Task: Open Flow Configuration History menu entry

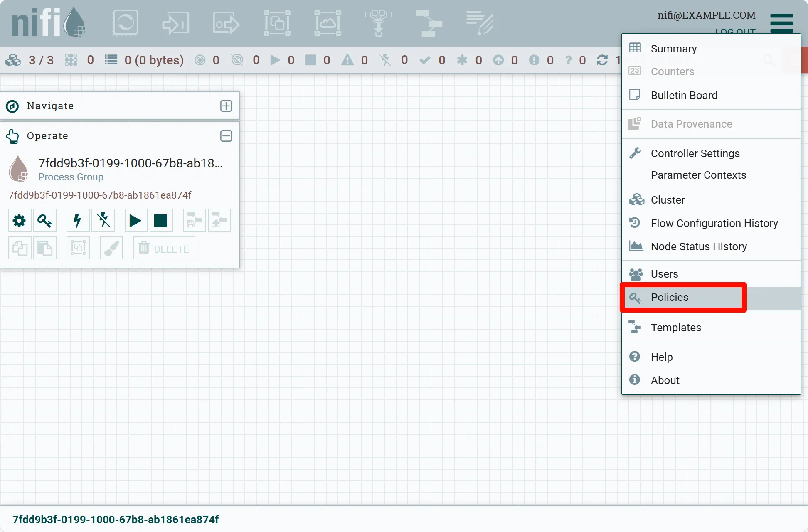Action: click(714, 223)
